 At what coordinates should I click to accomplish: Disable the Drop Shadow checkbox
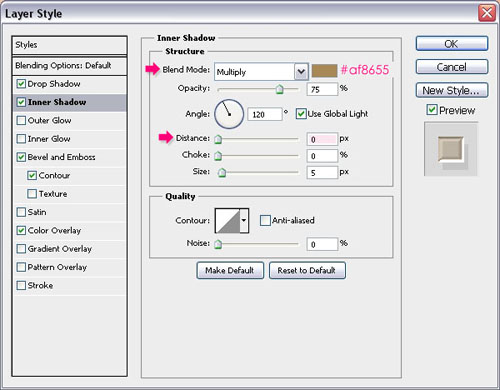21,84
